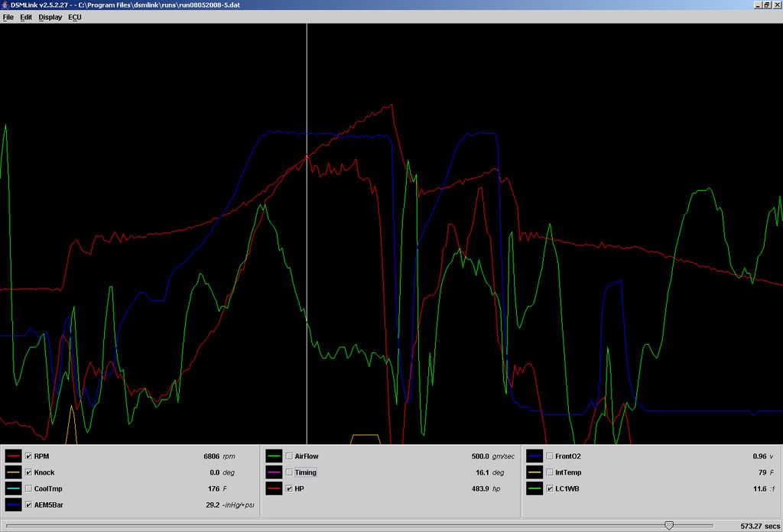Image resolution: width=783 pixels, height=532 pixels.
Task: Open the Edit menu
Action: pos(26,17)
